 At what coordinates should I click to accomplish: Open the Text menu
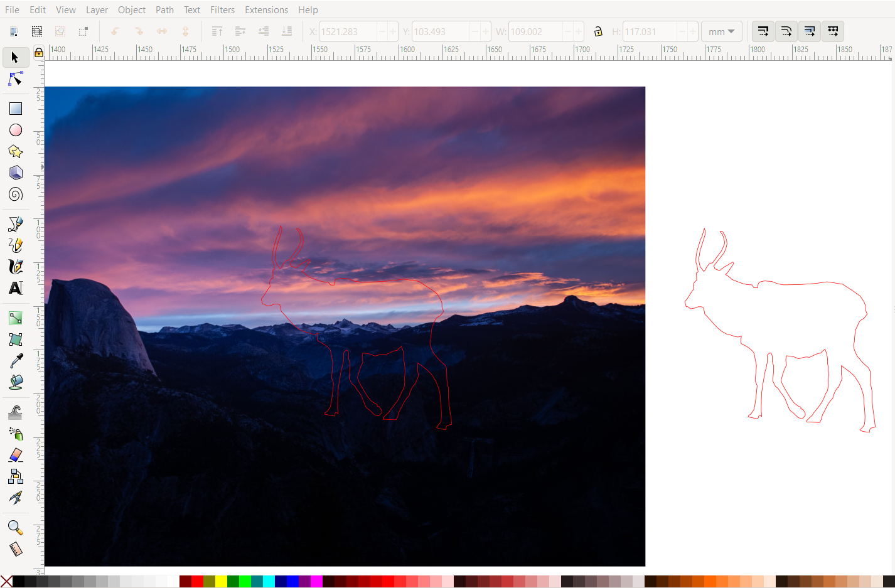coord(192,9)
